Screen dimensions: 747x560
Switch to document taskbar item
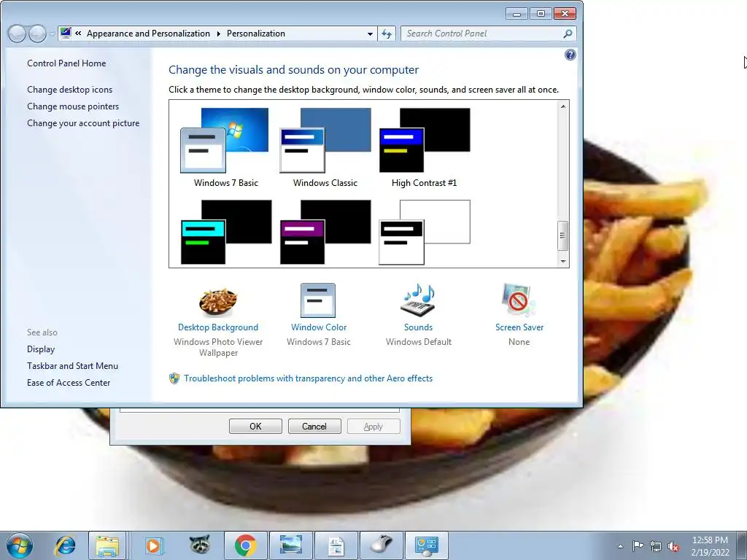pyautogui.click(x=336, y=545)
